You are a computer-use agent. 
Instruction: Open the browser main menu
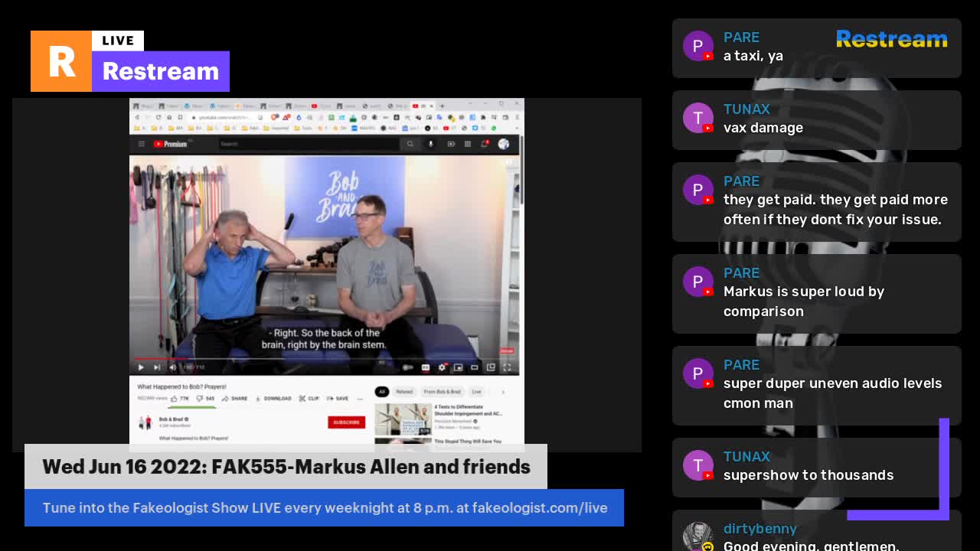[517, 117]
